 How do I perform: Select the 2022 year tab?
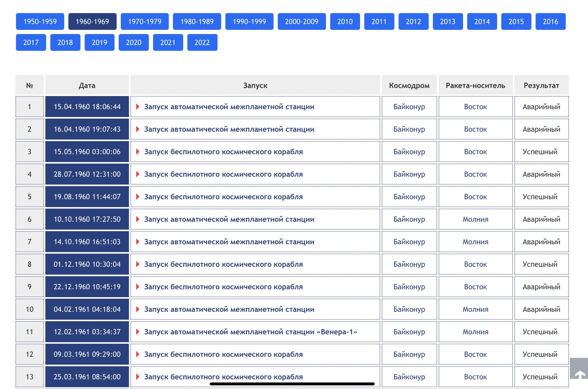pyautogui.click(x=202, y=42)
